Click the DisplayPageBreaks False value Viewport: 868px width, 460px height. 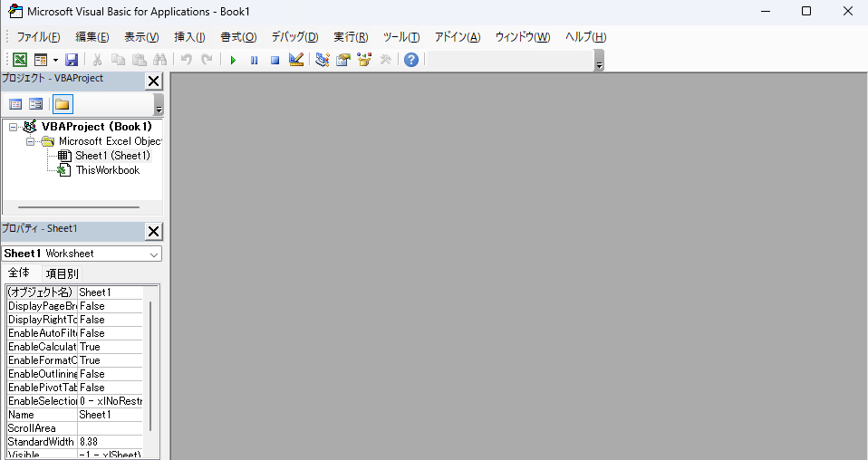[111, 306]
